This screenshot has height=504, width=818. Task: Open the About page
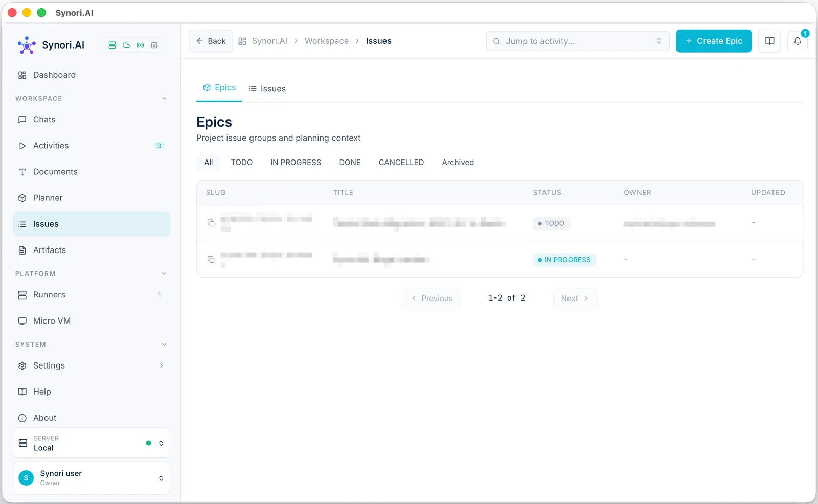(x=92, y=418)
